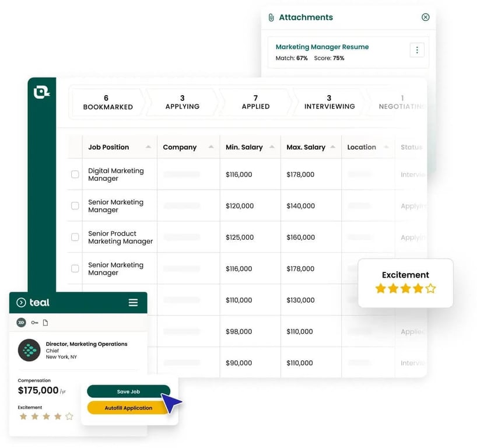Image resolution: width=477 pixels, height=448 pixels.
Task: Set extension Excitement rating to fifth empty star
Action: pyautogui.click(x=69, y=416)
